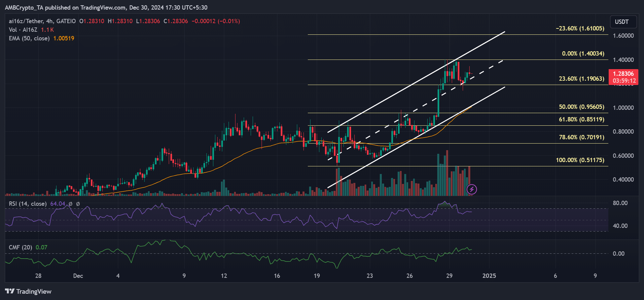The image size is (644, 300).
Task: Click the 0.00% (1.40034) Fibonacci label
Action: pyautogui.click(x=583, y=54)
